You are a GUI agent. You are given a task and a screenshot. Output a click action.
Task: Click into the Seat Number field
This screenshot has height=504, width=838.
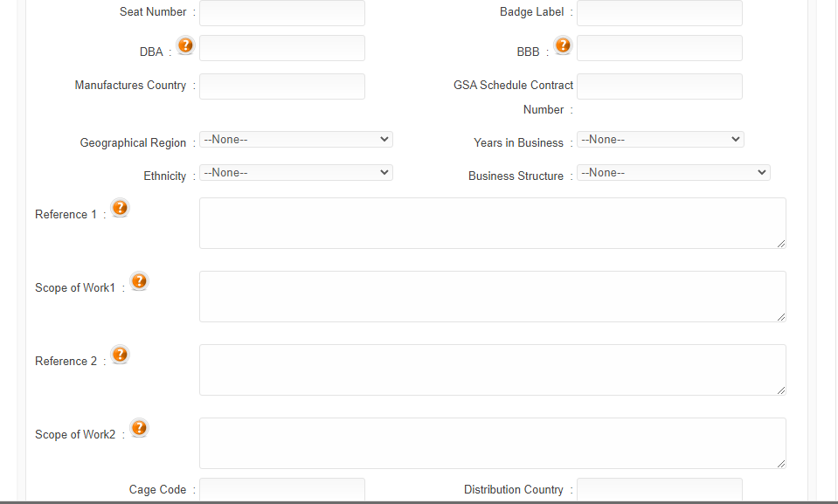click(282, 13)
